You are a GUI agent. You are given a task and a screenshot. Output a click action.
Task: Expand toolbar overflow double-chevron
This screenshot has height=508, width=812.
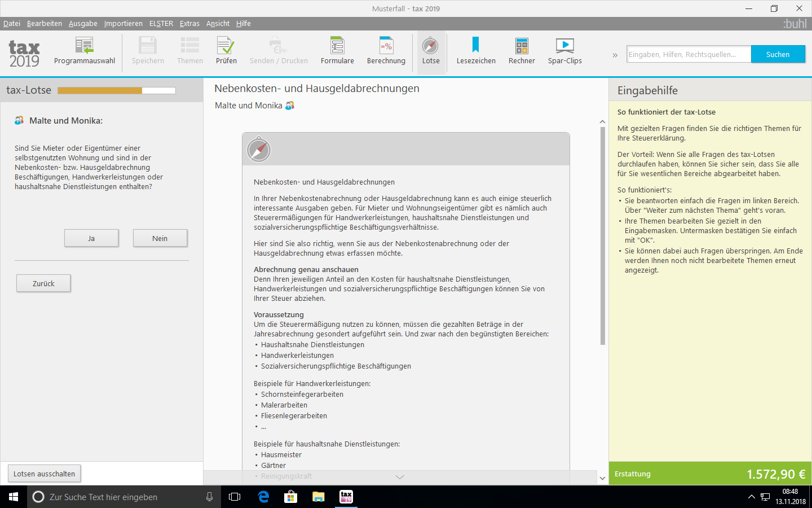pos(615,55)
